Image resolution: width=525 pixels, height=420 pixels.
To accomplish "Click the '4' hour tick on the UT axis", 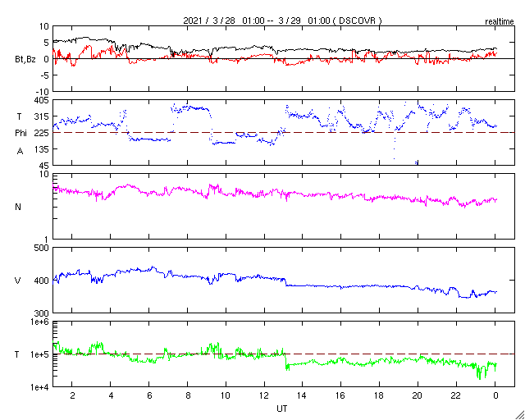I will click(111, 396).
